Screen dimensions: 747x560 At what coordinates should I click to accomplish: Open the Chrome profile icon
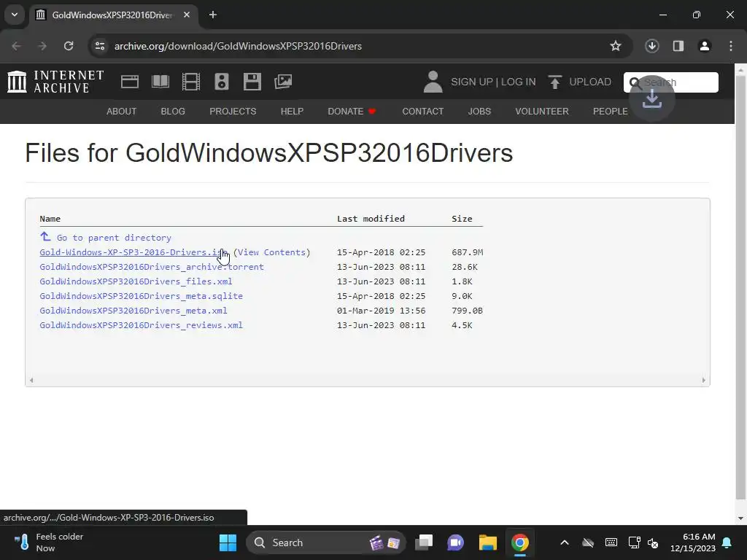(x=705, y=46)
